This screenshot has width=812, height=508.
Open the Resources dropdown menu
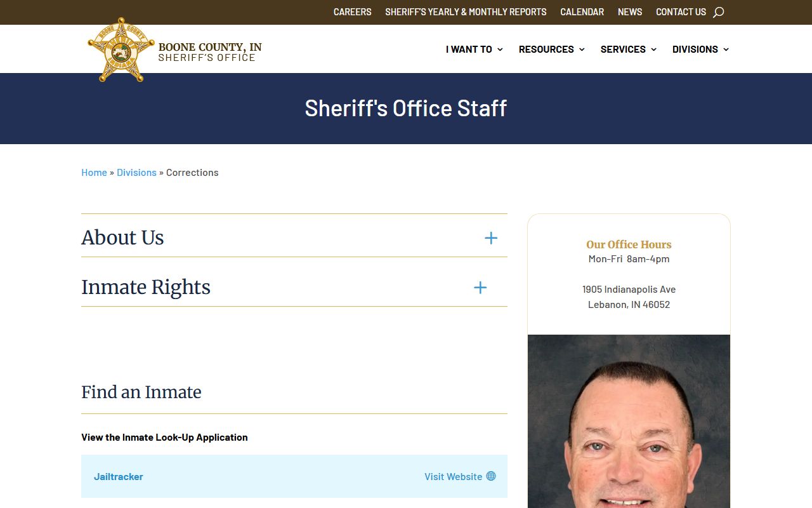[551, 49]
